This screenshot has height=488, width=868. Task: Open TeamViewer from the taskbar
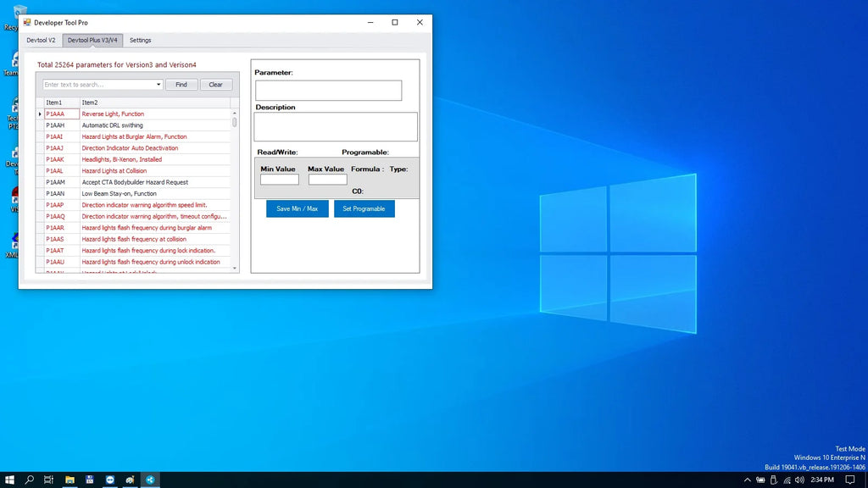pyautogui.click(x=109, y=480)
